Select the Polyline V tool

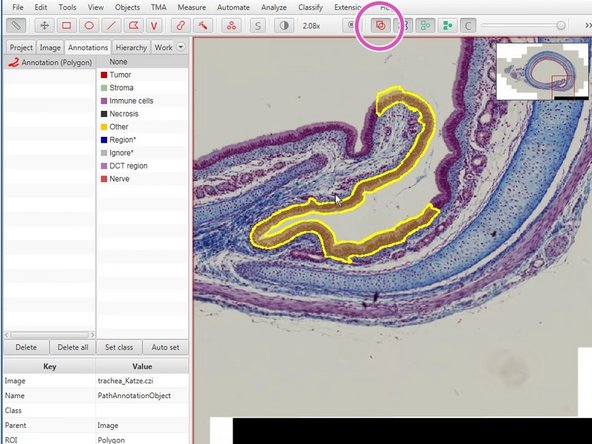click(154, 26)
